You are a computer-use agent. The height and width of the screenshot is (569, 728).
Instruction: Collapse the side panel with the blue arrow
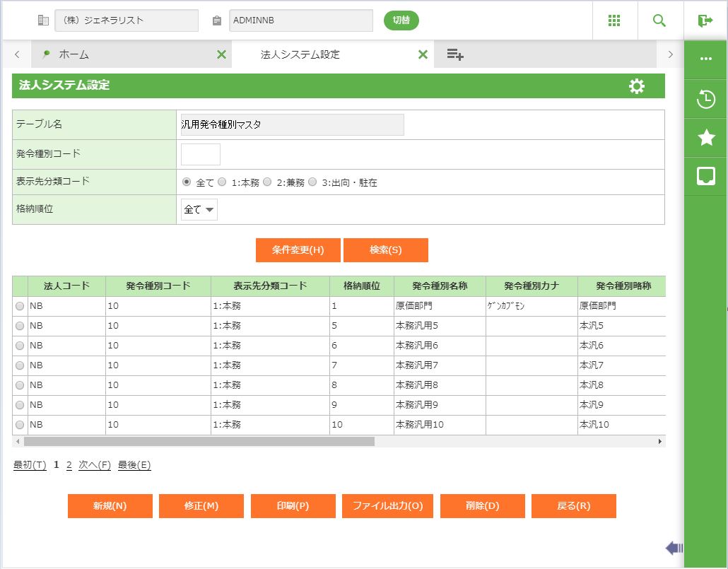pos(674,548)
